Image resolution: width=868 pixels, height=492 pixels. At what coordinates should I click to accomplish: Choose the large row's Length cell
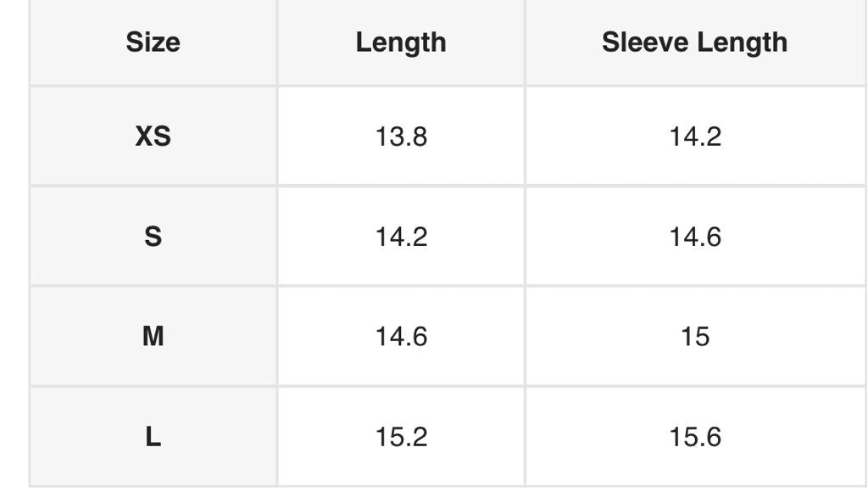(401, 437)
